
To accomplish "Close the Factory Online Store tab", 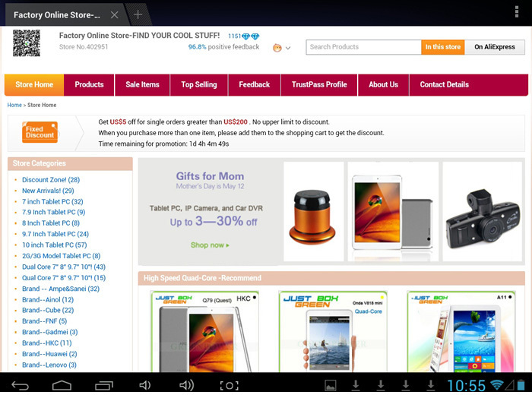I will pos(115,15).
